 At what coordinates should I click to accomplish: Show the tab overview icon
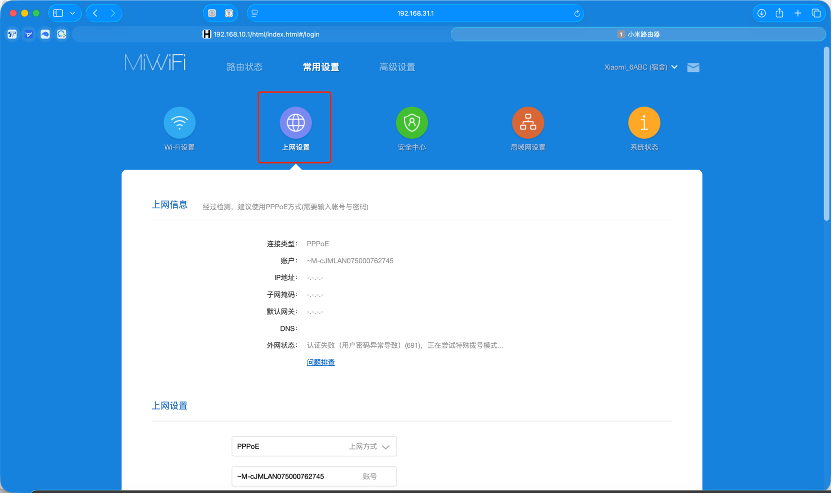tap(816, 13)
